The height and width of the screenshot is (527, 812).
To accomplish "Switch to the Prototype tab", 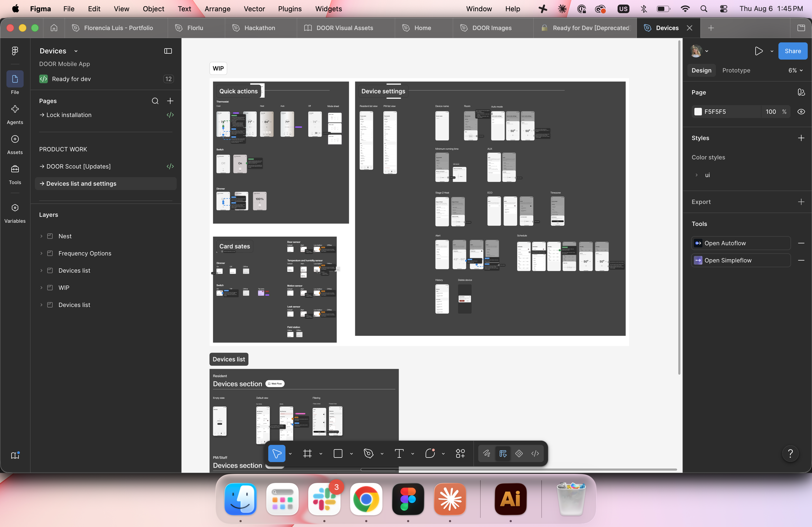I will pos(736,71).
